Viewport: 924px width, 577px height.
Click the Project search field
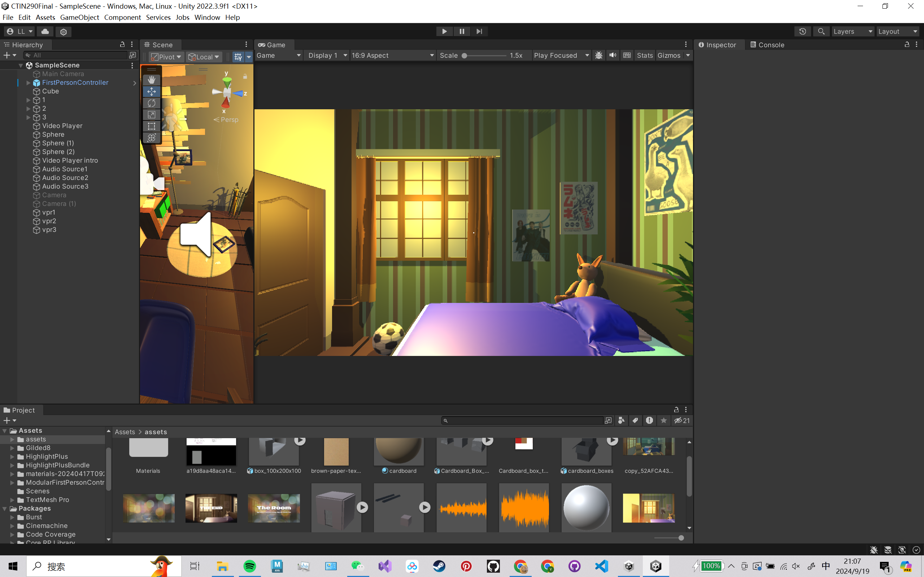point(523,420)
